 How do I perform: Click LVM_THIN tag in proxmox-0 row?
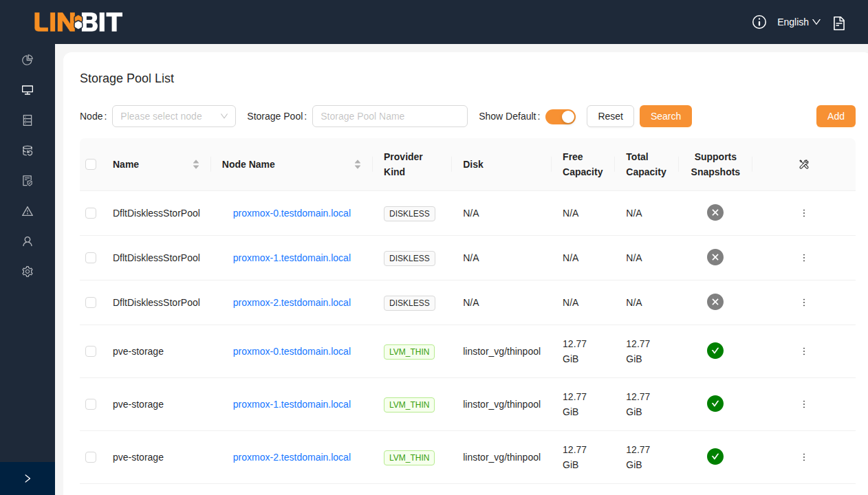tap(409, 352)
